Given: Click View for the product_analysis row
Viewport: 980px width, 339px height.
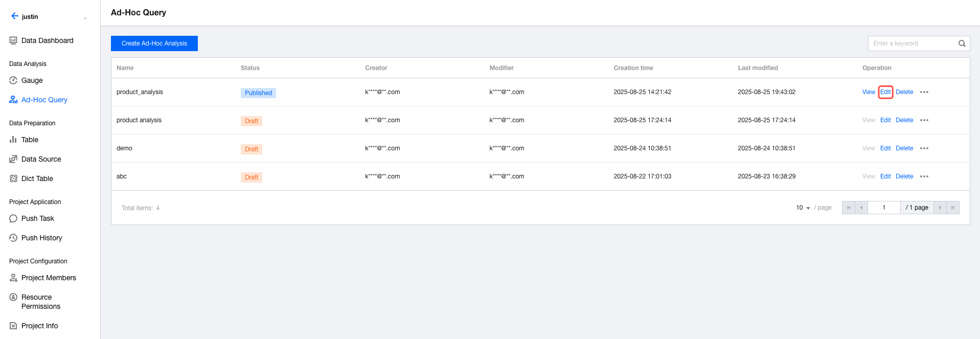Looking at the screenshot, I should click(x=869, y=92).
